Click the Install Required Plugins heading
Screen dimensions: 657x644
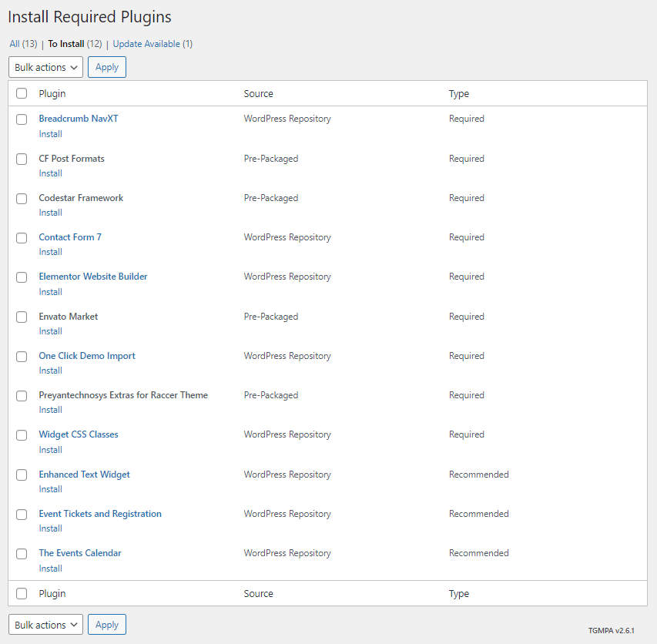89,17
